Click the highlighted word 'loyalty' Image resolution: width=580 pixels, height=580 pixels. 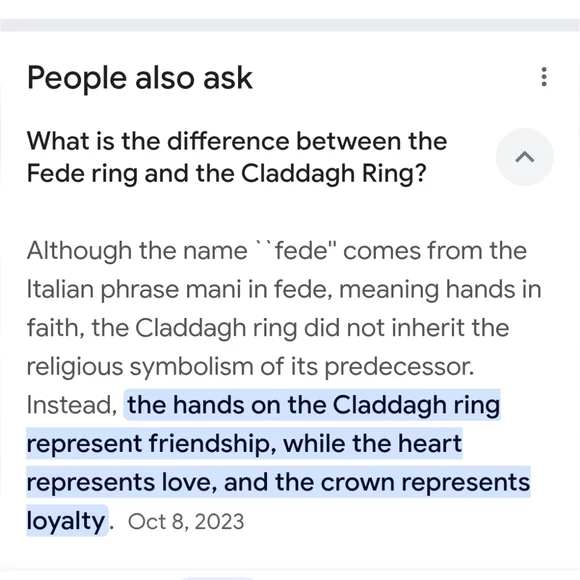(66, 521)
